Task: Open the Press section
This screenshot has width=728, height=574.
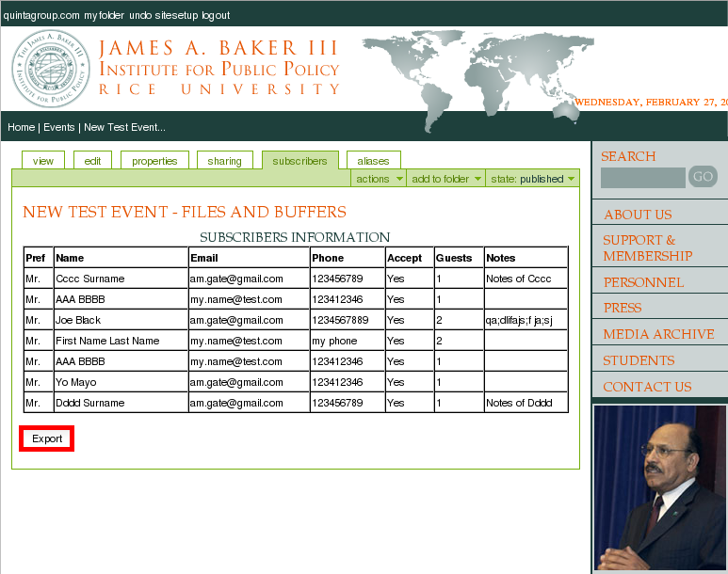Action: point(623,308)
